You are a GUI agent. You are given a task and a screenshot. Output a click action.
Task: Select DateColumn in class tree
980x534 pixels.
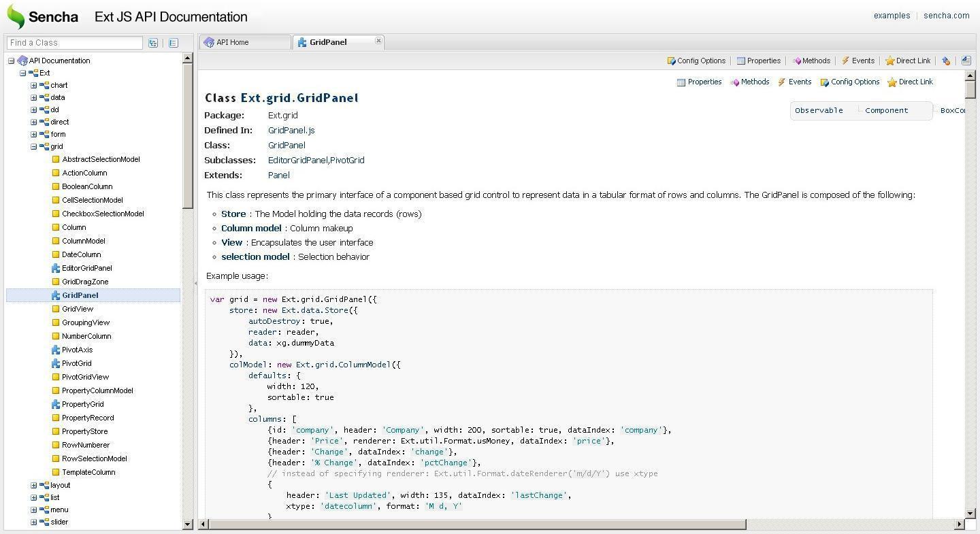[x=81, y=254]
